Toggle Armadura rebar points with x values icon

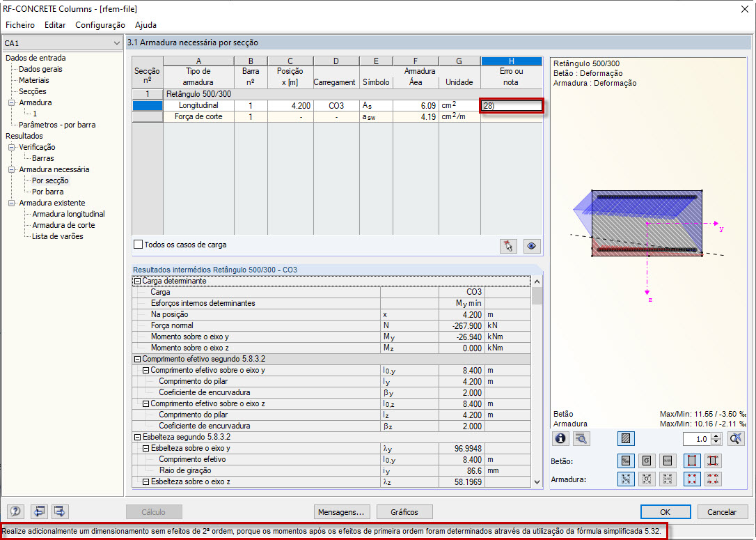click(713, 479)
